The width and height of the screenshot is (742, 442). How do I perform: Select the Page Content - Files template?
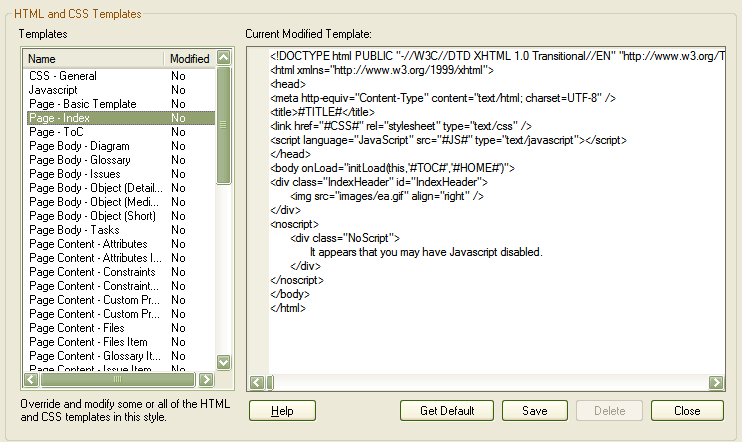121,328
